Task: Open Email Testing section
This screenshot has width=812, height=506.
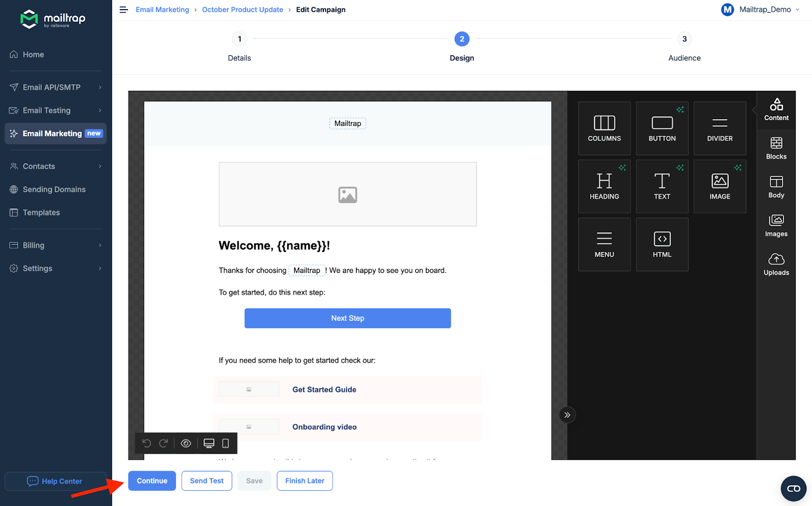Action: [47, 111]
